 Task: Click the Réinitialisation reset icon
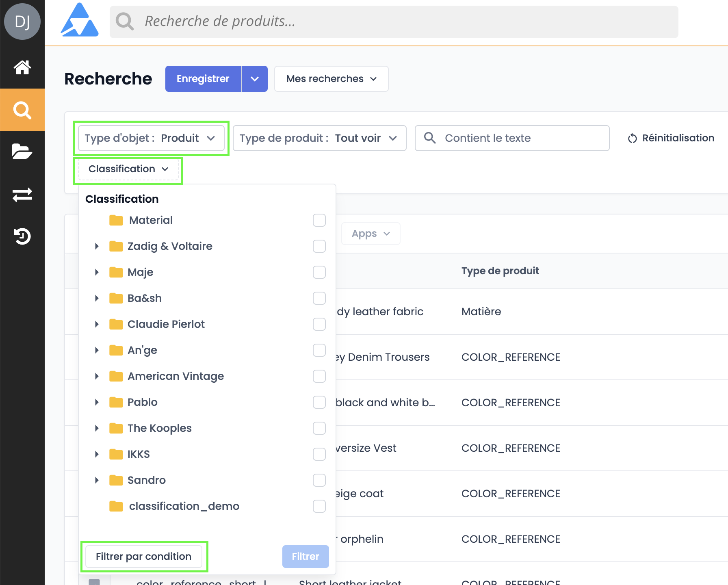point(632,139)
